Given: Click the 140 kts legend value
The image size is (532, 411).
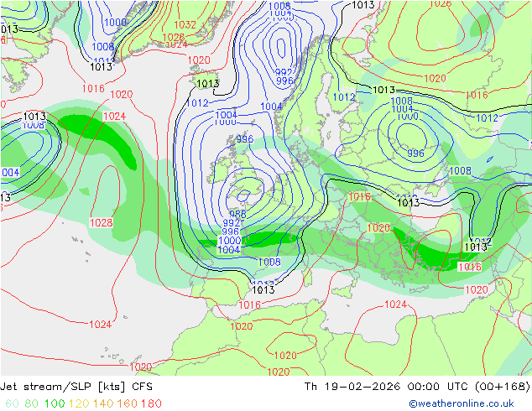Looking at the screenshot, I should [x=103, y=403].
